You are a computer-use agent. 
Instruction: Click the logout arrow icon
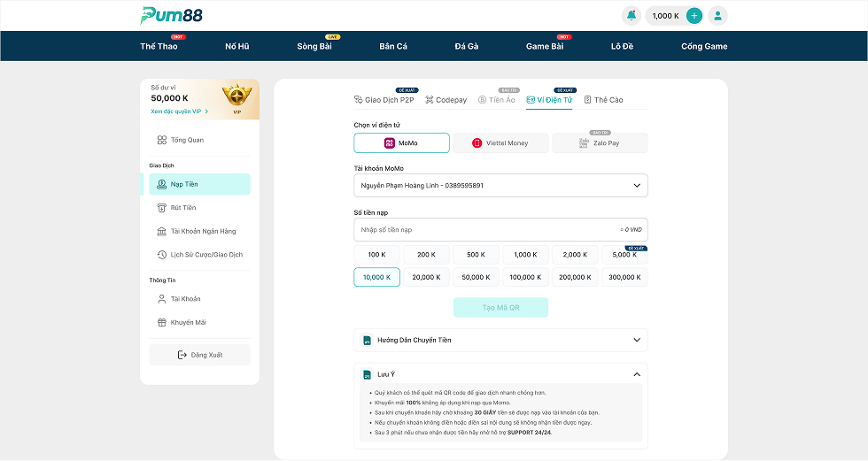click(x=182, y=355)
